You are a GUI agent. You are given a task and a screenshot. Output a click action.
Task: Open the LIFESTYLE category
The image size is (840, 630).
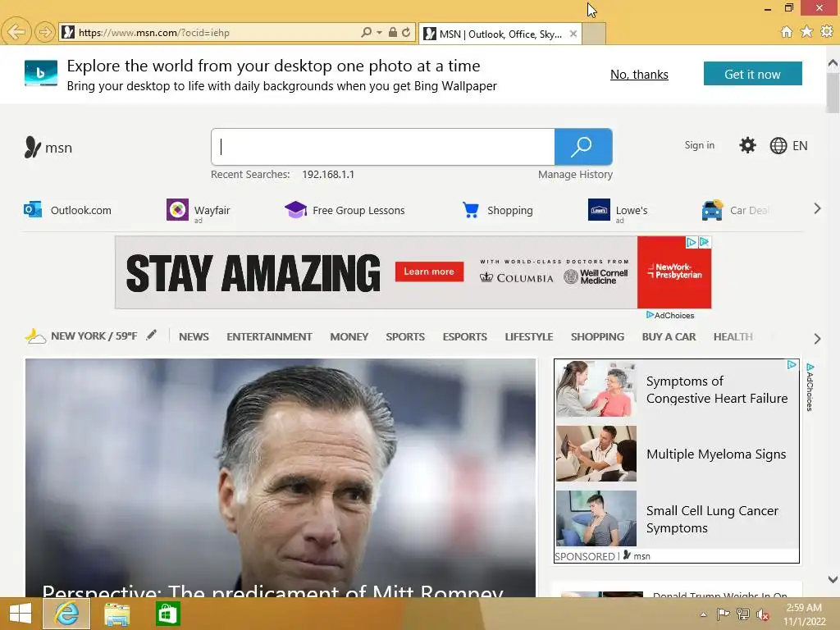[529, 336]
